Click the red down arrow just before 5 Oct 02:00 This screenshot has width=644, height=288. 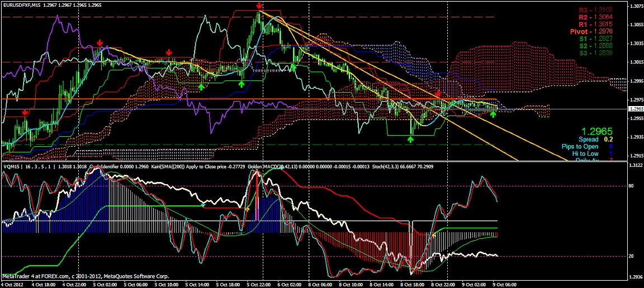(100, 43)
